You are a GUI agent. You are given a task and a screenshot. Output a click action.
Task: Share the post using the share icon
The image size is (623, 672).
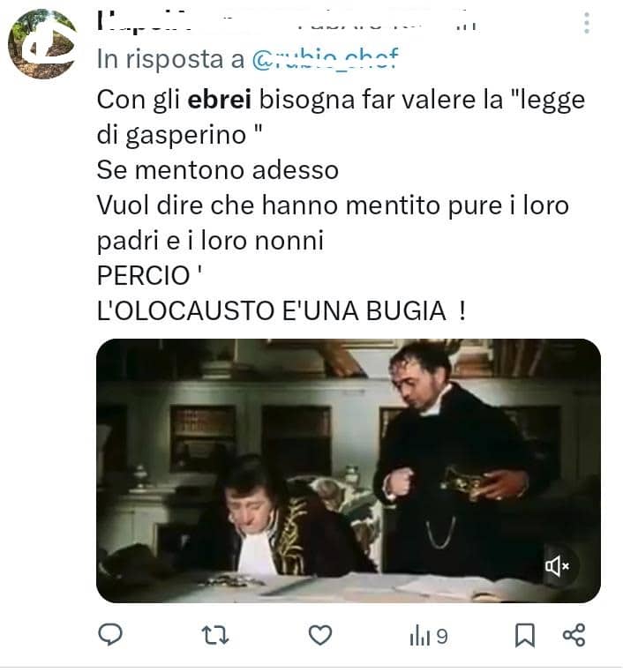coord(574,635)
